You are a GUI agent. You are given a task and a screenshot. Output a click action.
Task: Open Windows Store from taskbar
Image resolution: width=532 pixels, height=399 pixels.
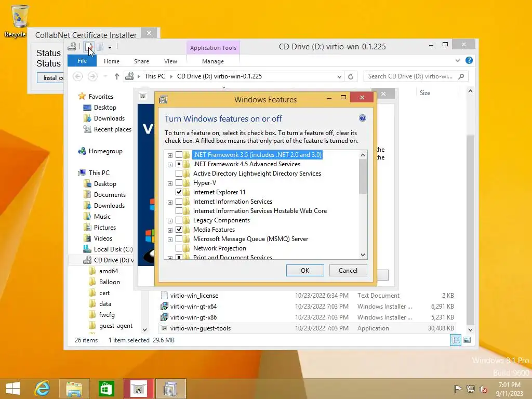point(106,389)
